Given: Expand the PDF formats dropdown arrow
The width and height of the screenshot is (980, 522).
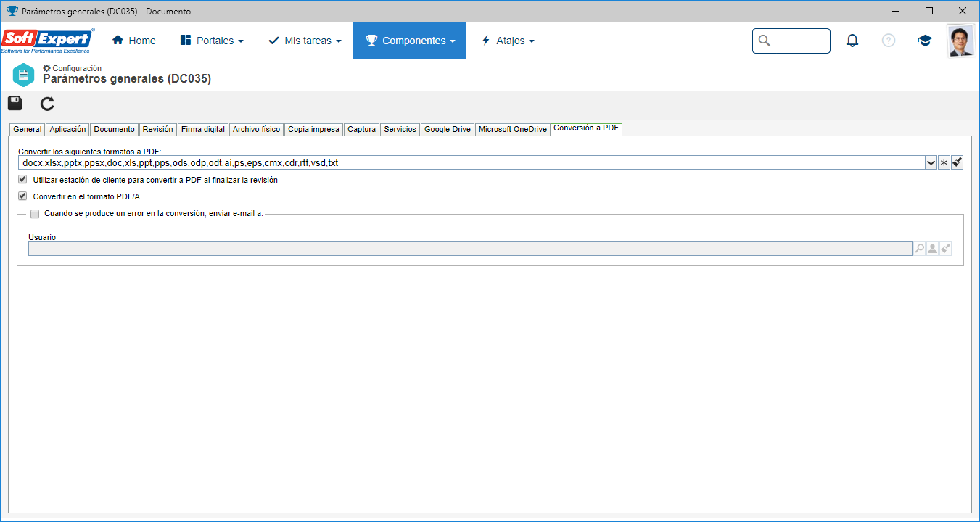Looking at the screenshot, I should [931, 163].
